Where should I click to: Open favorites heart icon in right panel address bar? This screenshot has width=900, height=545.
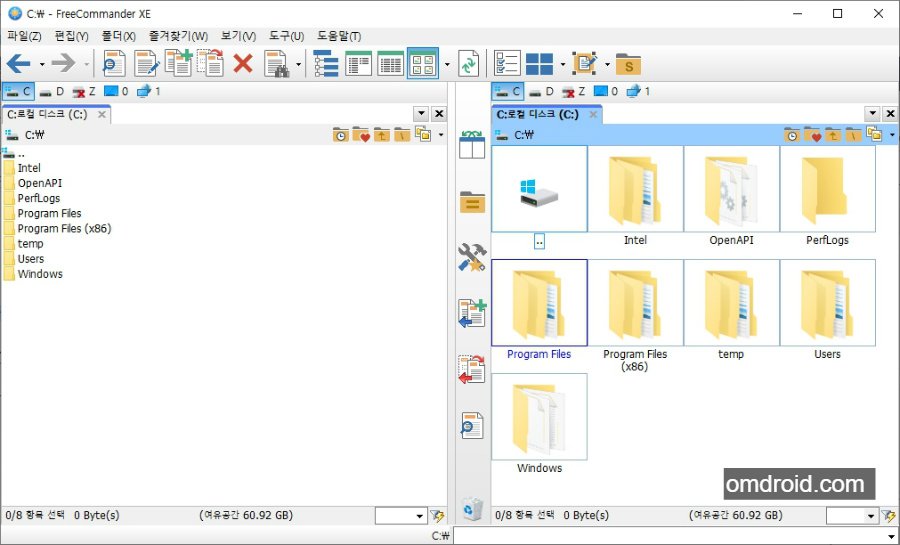pos(812,135)
